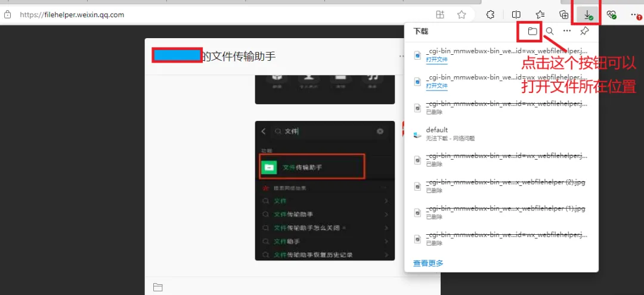Screen dimensions: 644x295
Task: Select the deleted webfilehelper (2).jpg entry
Action: coord(501,187)
